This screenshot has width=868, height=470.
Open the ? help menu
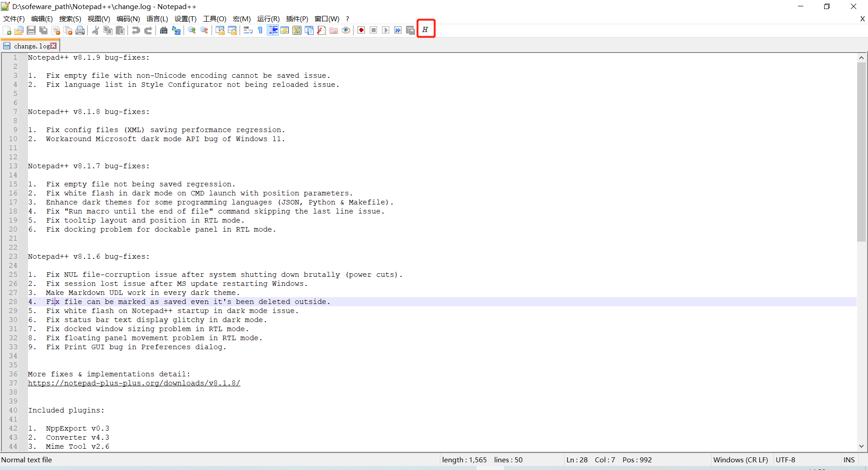pyautogui.click(x=347, y=19)
